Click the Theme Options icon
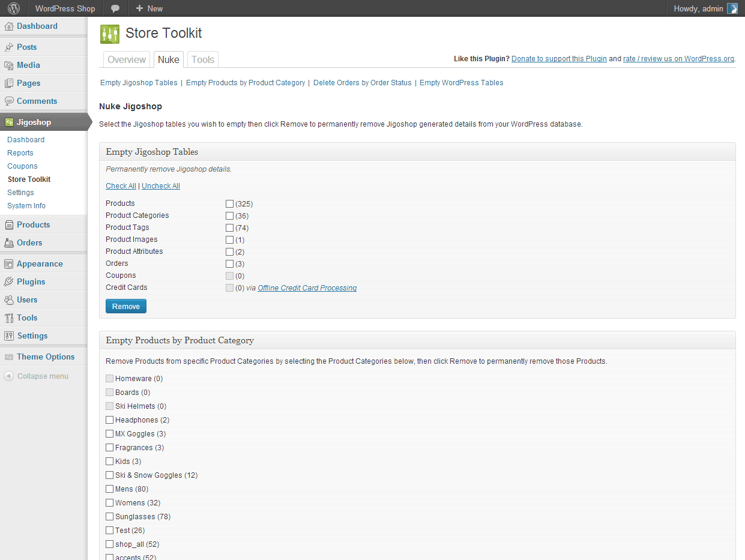The image size is (745, 560). pyautogui.click(x=9, y=357)
